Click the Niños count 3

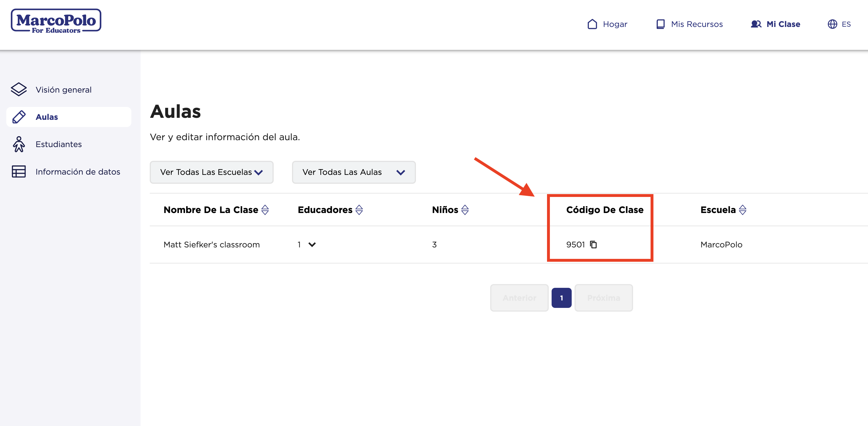[x=434, y=245]
